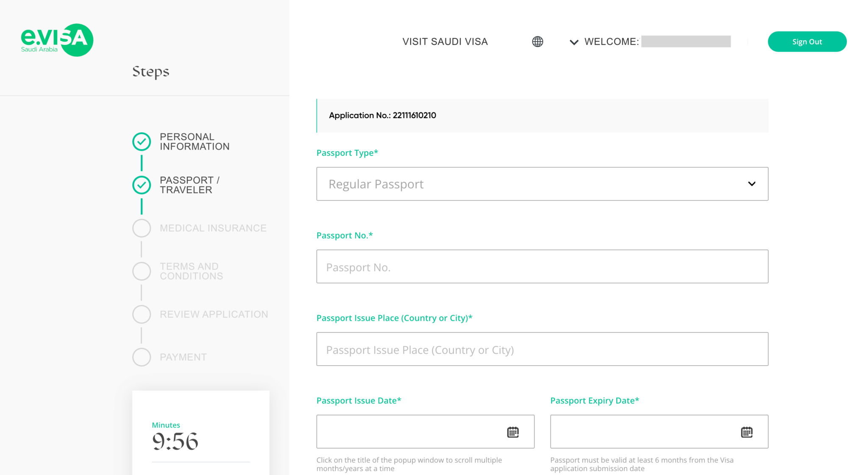
Task: Click the Medical Insurance step circle
Action: pyautogui.click(x=142, y=228)
